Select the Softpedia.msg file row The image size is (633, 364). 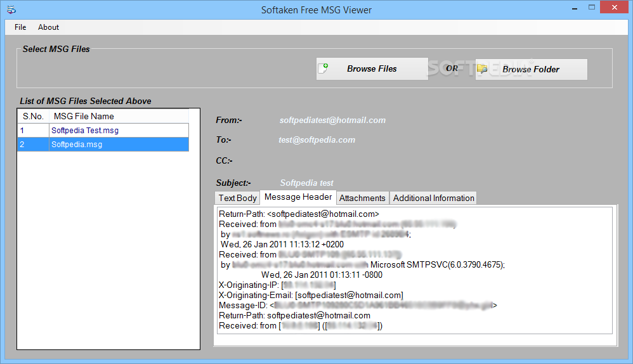tap(103, 145)
